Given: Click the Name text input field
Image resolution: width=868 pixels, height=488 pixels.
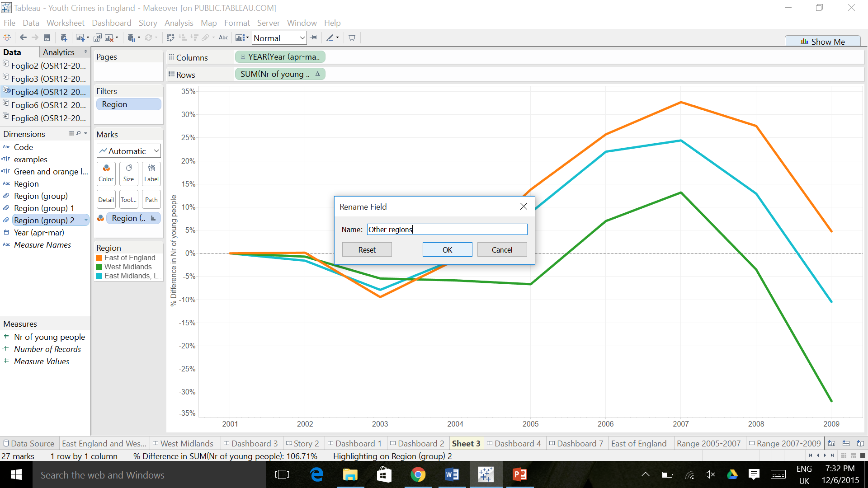Looking at the screenshot, I should 447,230.
